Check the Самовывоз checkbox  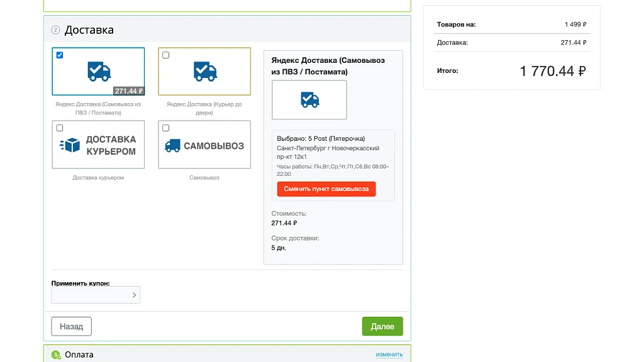[165, 128]
